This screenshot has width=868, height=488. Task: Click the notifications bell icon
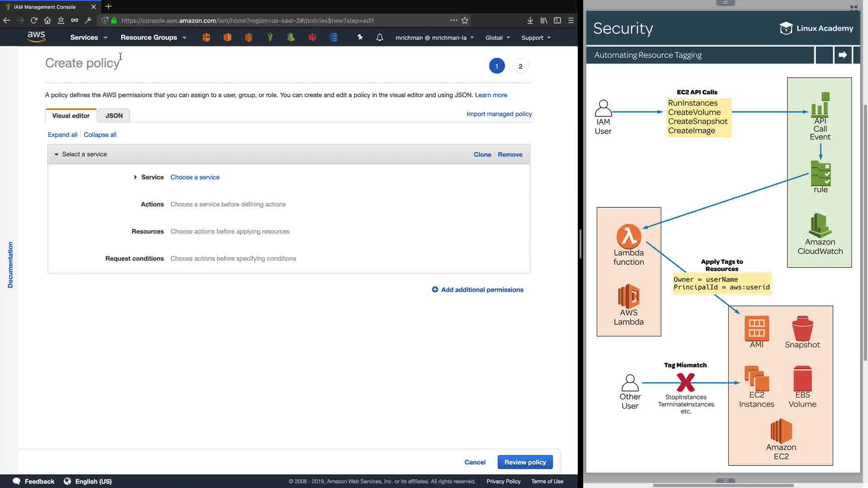point(380,38)
